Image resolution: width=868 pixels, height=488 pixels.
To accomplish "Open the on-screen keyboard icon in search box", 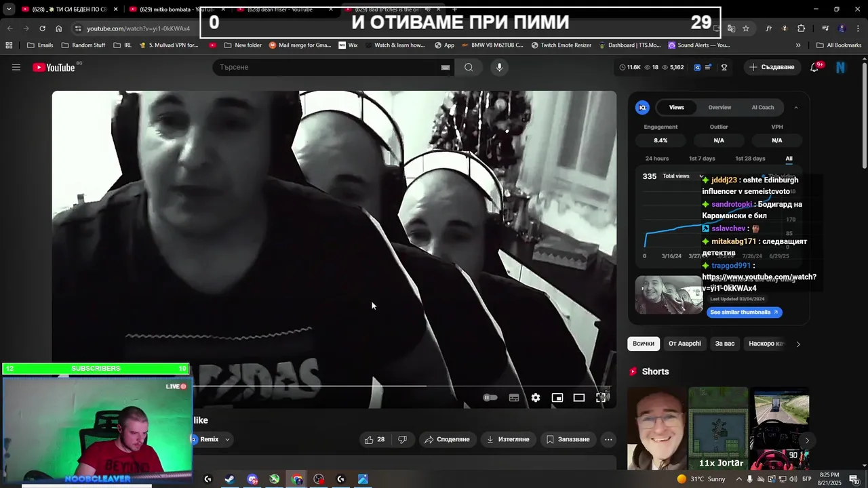I will coord(446,67).
